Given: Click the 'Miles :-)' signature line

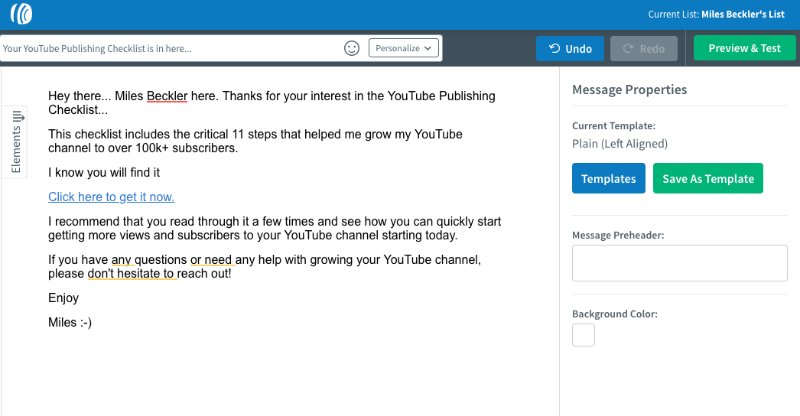Looking at the screenshot, I should [70, 323].
